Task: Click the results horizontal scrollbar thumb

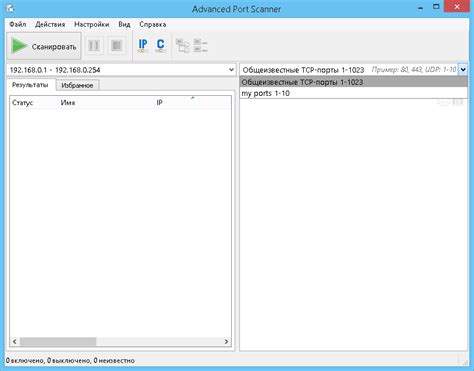Action: (x=58, y=341)
